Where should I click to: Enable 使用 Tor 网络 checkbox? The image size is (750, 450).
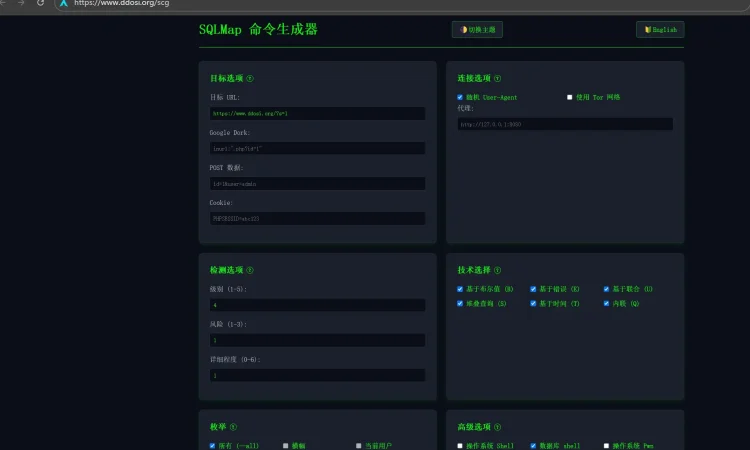[x=570, y=97]
